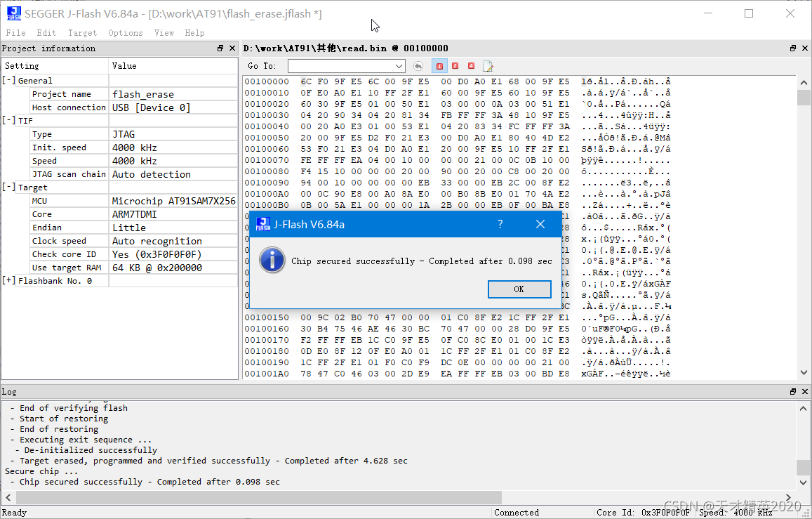The height and width of the screenshot is (519, 812).
Task: Select Use target RAM value 64 KB @ 0x200000
Action: (173, 268)
